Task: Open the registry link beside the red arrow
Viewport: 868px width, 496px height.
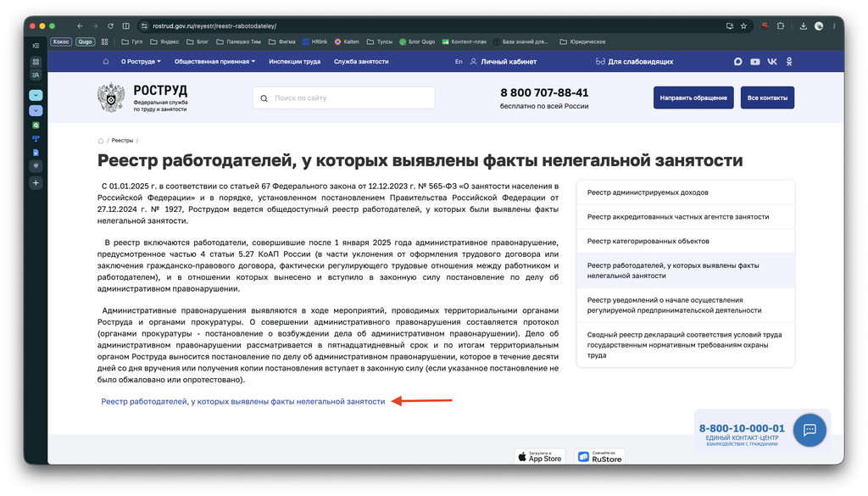Action: [243, 401]
